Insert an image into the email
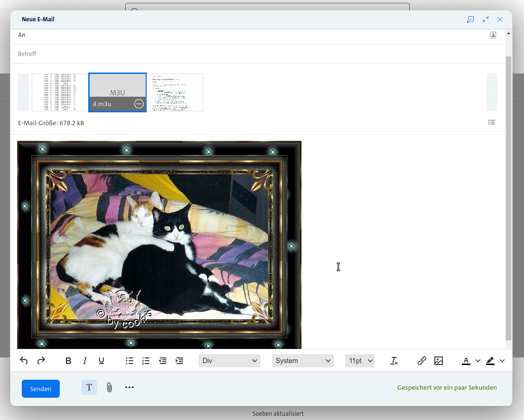This screenshot has width=524, height=420. [x=439, y=361]
